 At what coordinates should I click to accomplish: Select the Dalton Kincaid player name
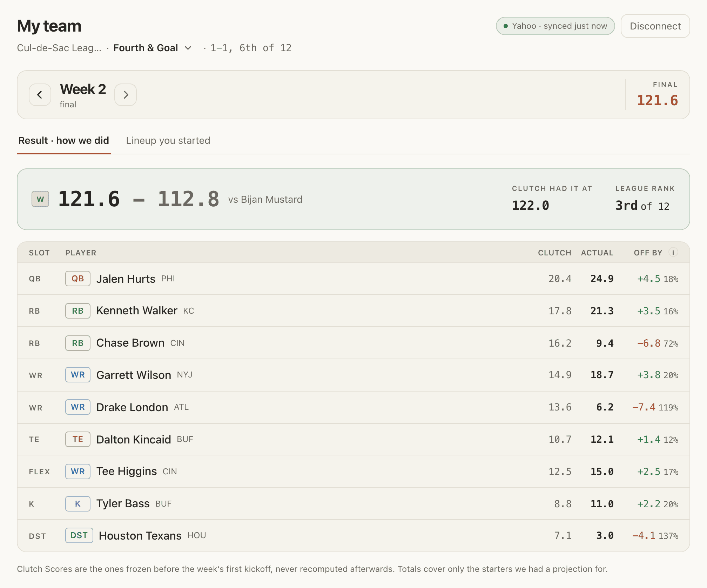click(134, 440)
